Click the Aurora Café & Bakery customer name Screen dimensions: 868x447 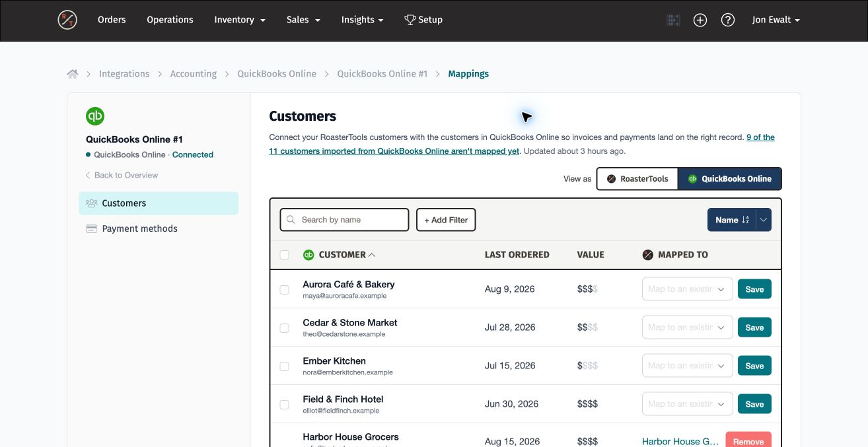[349, 285]
